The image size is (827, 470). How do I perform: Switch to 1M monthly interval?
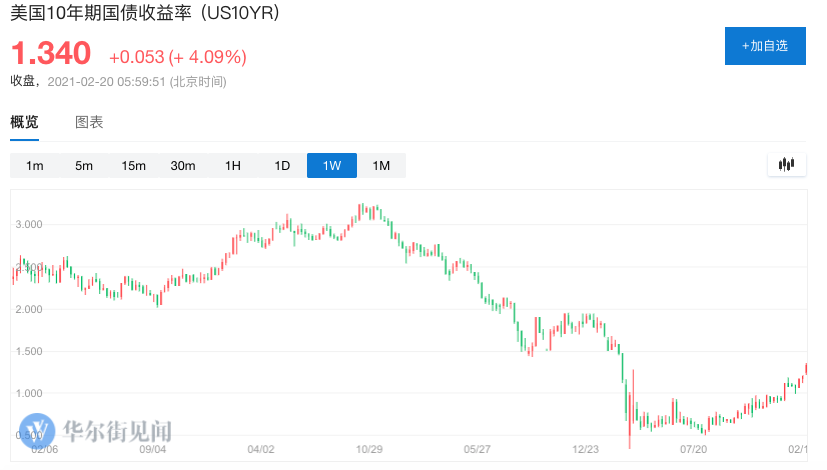381,166
